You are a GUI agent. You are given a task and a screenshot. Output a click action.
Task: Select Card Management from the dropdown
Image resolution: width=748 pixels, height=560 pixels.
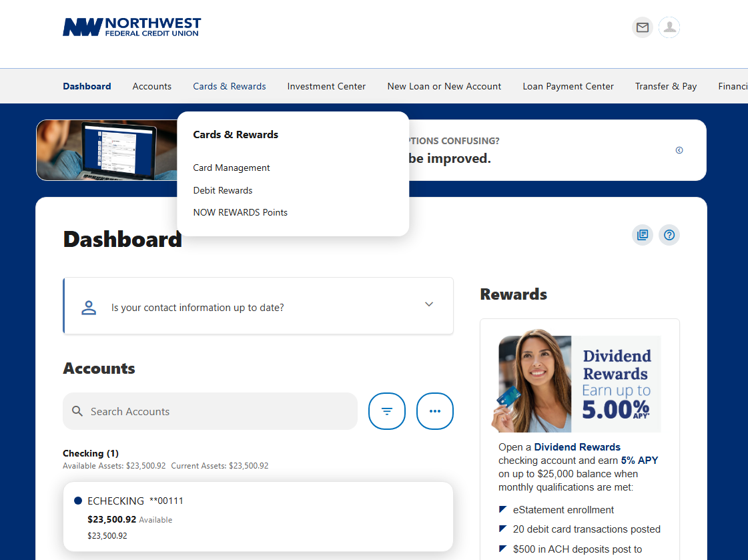(232, 168)
